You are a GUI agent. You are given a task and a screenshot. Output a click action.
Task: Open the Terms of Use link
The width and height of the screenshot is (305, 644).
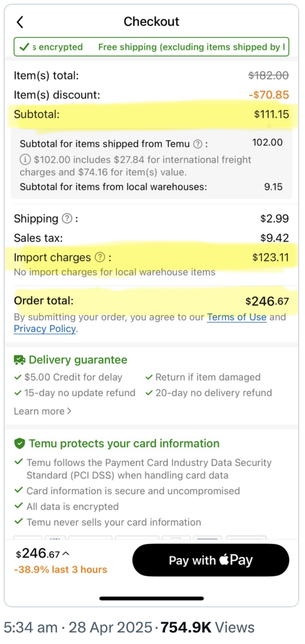pos(237,317)
